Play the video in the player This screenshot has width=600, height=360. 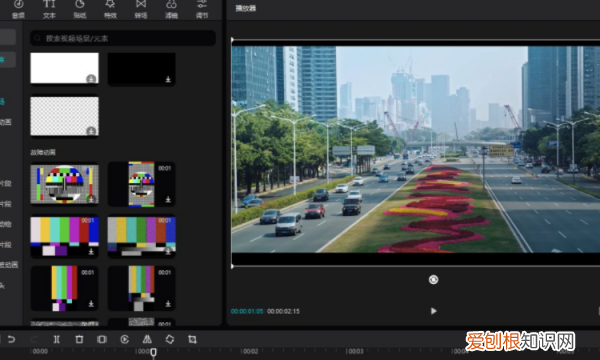coord(433,311)
